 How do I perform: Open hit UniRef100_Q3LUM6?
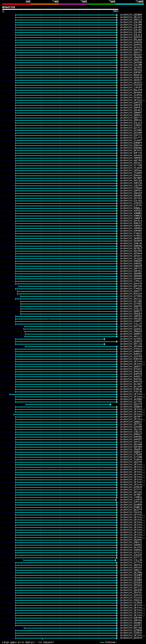point(131,22)
